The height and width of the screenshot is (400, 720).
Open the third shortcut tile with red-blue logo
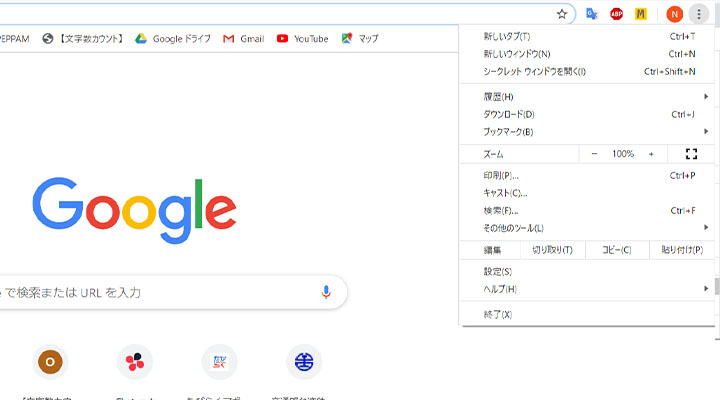219,362
